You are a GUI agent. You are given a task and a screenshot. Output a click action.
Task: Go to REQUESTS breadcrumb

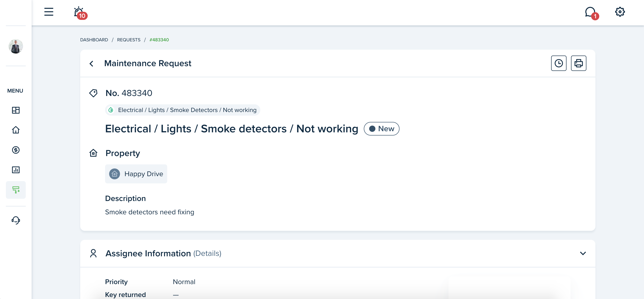(129, 40)
